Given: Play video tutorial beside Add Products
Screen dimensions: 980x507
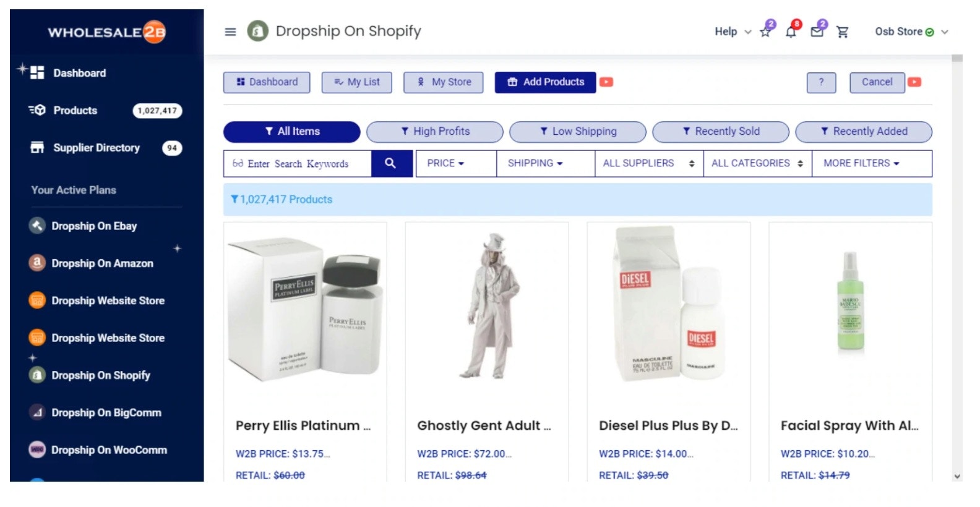Looking at the screenshot, I should click(606, 82).
